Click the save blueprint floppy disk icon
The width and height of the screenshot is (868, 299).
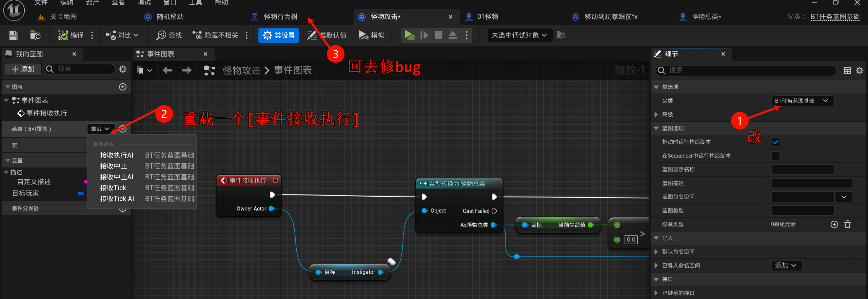(13, 35)
